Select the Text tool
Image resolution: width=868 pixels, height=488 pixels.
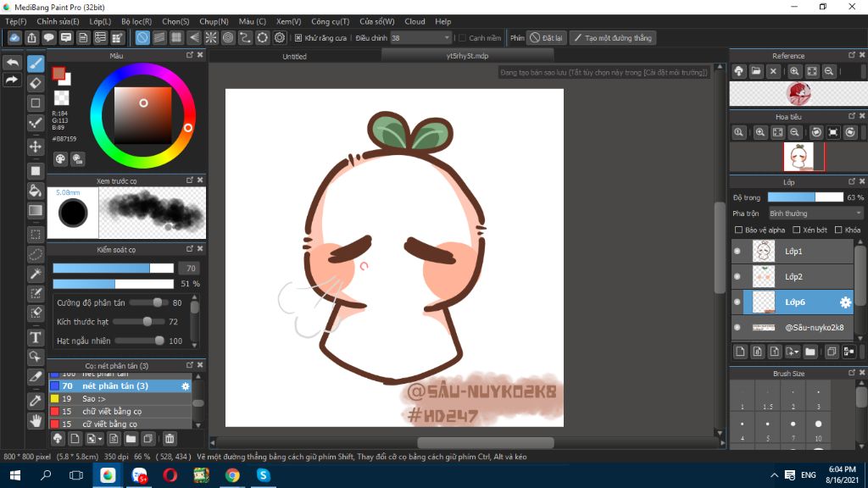(x=36, y=337)
